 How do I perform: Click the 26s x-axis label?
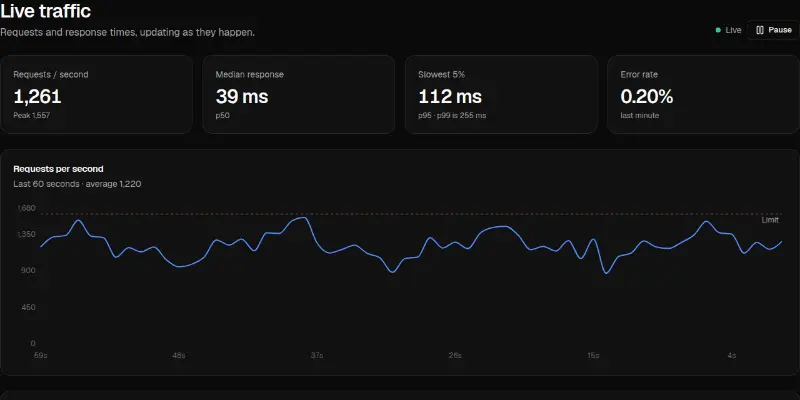[455, 356]
